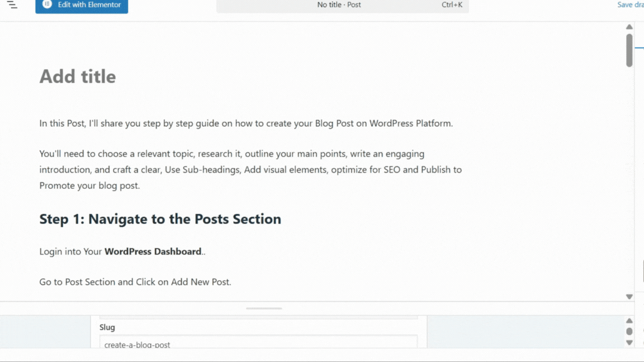Click the editor scrollbar up arrow
This screenshot has height=362, width=644.
629,27
